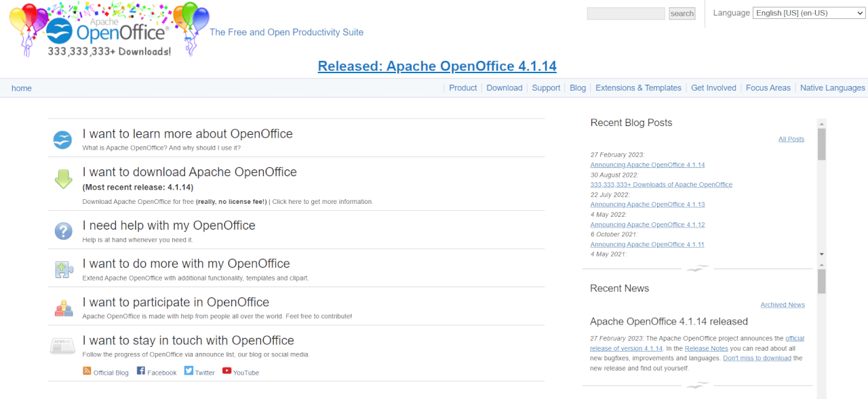Open Announcing Apache OpenOffice 4.1.11 post
Image resolution: width=868 pixels, height=399 pixels.
point(648,244)
